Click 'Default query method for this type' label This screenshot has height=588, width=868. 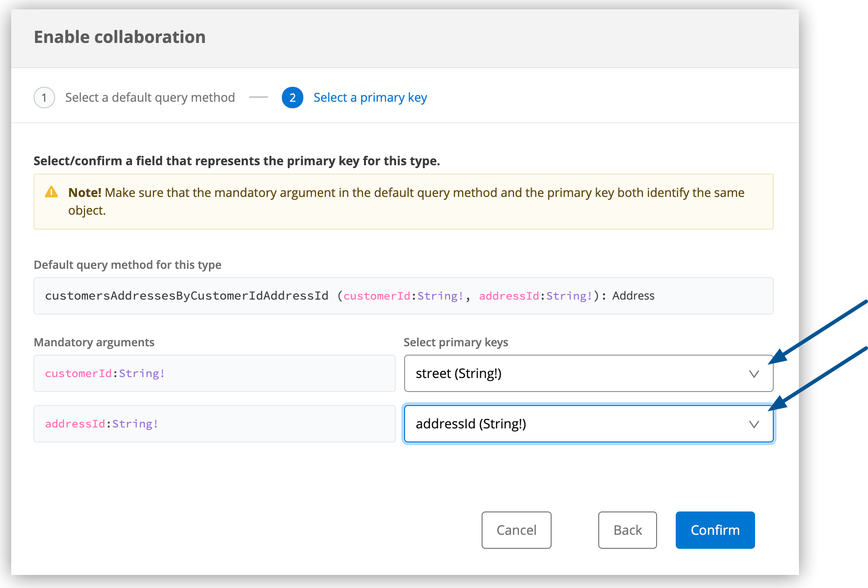click(x=127, y=265)
